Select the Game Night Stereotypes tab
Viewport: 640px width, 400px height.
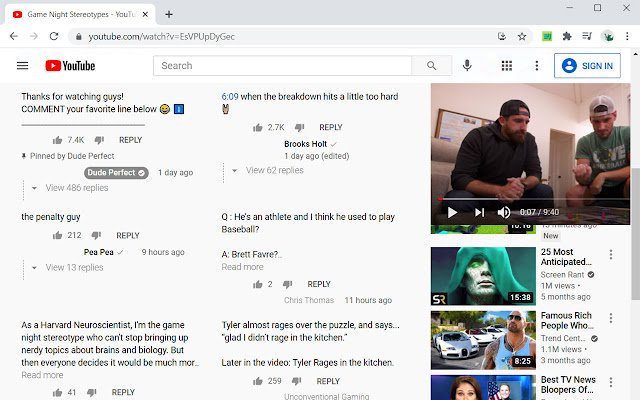pos(80,14)
